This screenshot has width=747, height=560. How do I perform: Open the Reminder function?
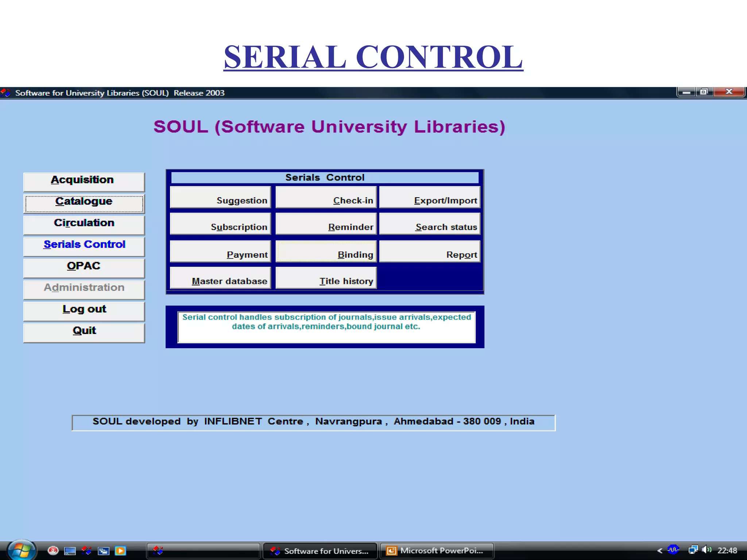326,223
